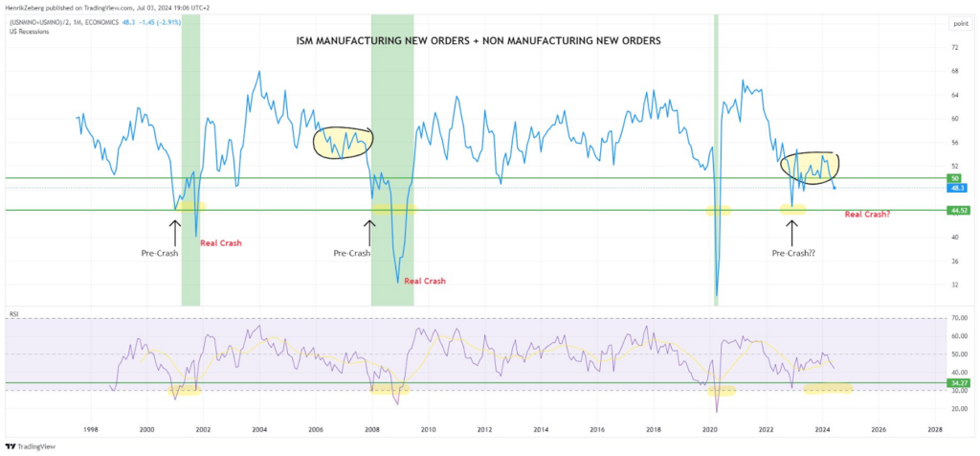This screenshot has width=980, height=456.
Task: Select the green 50 price level tag
Action: pos(952,178)
